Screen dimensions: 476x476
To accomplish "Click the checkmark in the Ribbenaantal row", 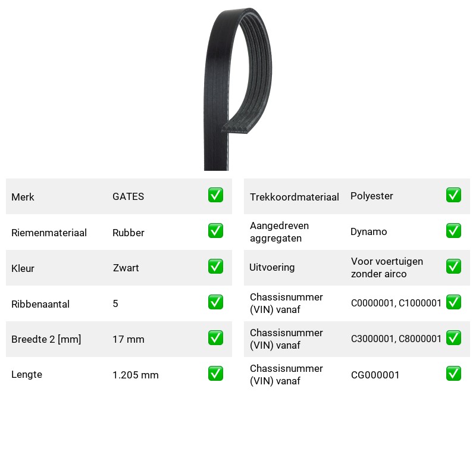I will tap(215, 302).
